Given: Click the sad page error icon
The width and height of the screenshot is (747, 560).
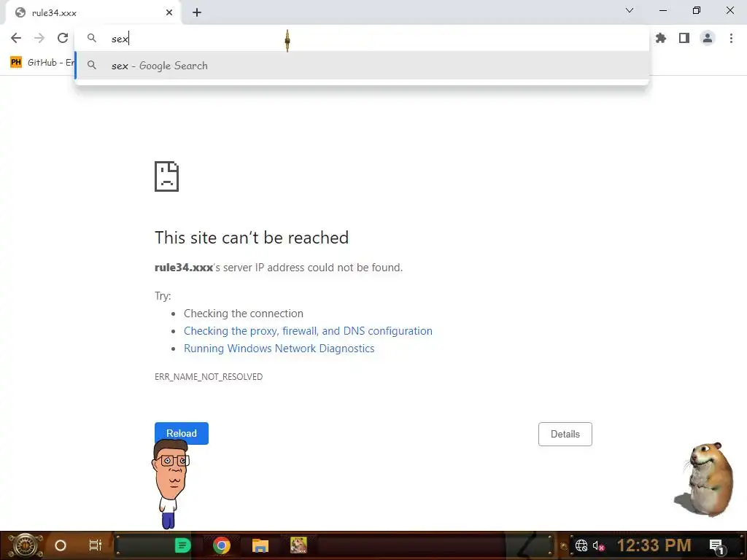Looking at the screenshot, I should (x=167, y=176).
